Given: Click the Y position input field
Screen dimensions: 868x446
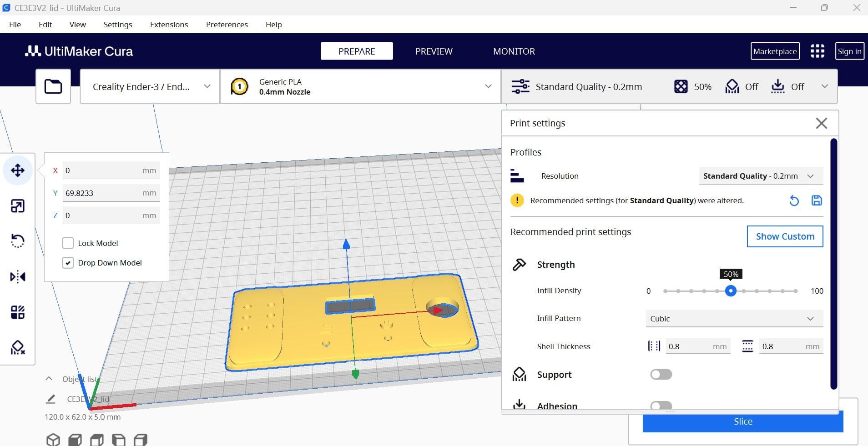Looking at the screenshot, I should [111, 193].
